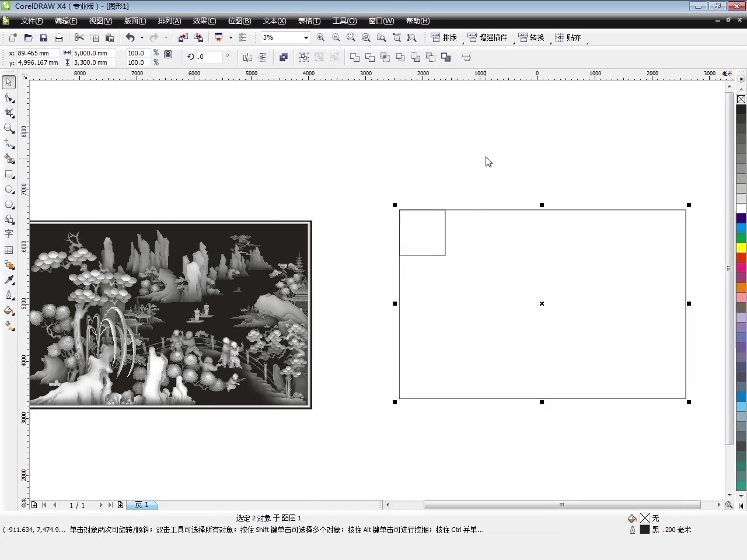The width and height of the screenshot is (747, 560).
Task: Group the selected objects
Action: click(304, 57)
